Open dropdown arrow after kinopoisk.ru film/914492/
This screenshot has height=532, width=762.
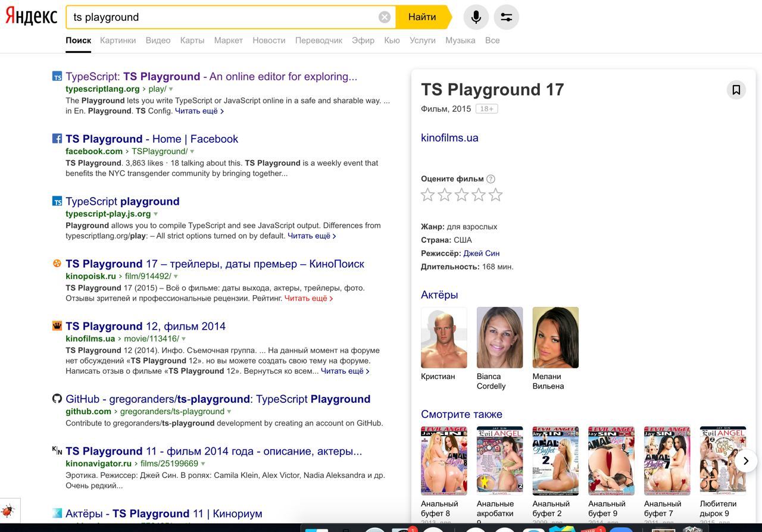tap(176, 277)
